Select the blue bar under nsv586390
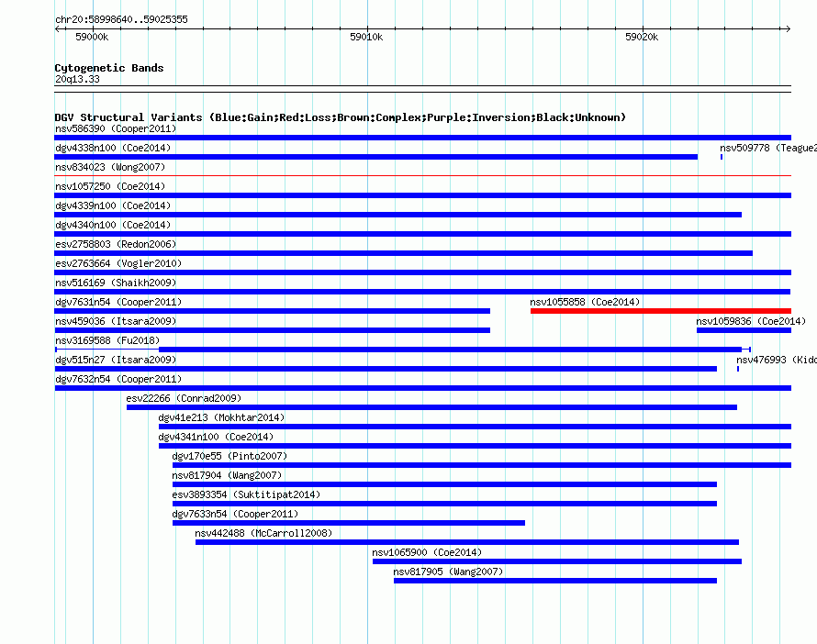 [x=422, y=138]
